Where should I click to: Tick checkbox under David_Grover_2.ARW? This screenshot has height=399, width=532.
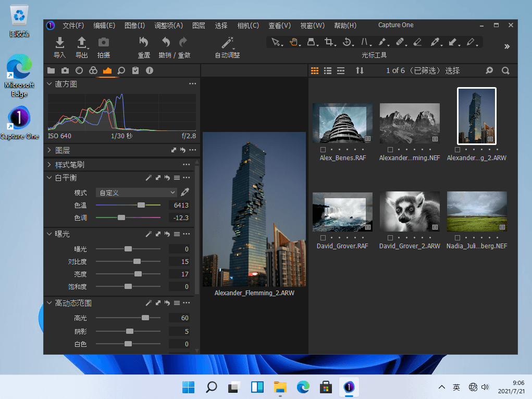390,238
